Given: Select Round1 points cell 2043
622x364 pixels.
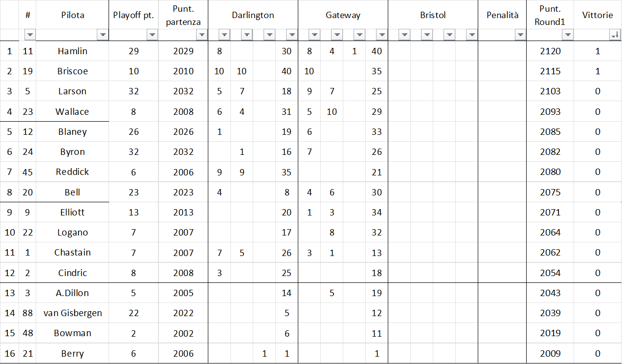Looking at the screenshot, I should (x=550, y=293).
